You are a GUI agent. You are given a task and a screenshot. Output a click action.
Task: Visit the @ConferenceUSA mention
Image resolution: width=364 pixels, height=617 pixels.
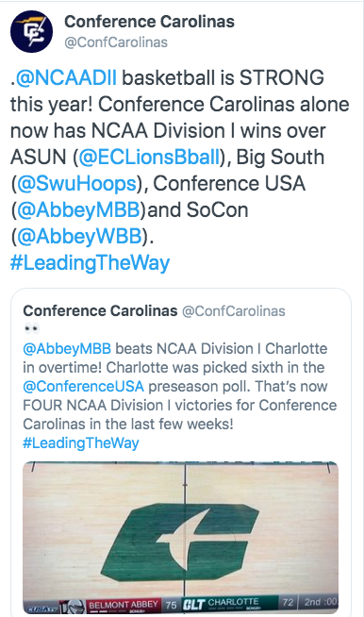pos(83,387)
